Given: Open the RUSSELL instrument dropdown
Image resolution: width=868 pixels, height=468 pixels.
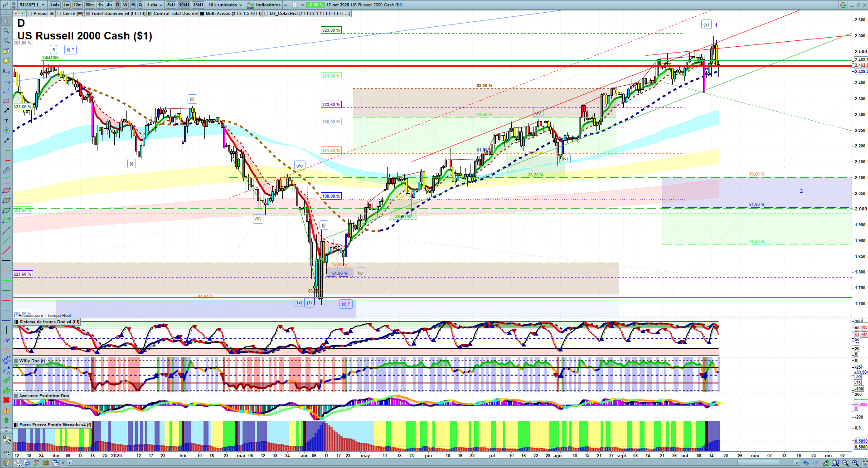Looking at the screenshot, I should pyautogui.click(x=32, y=5).
